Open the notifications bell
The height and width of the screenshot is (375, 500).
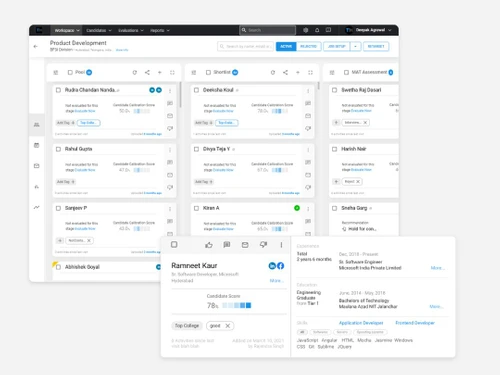coord(317,30)
